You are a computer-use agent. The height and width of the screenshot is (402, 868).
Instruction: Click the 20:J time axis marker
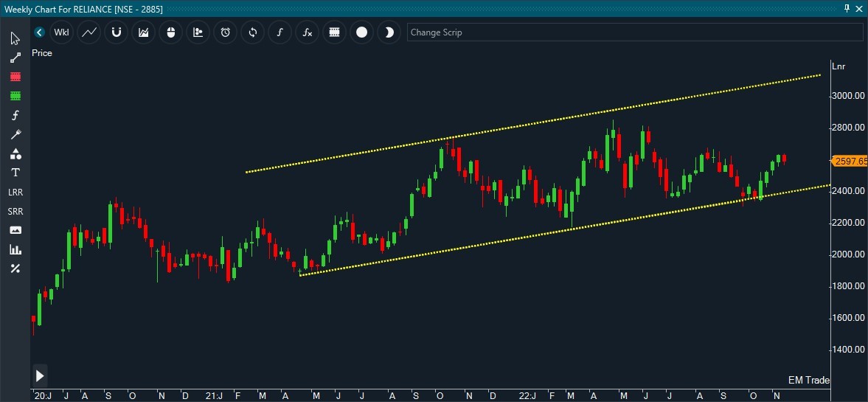pos(43,396)
